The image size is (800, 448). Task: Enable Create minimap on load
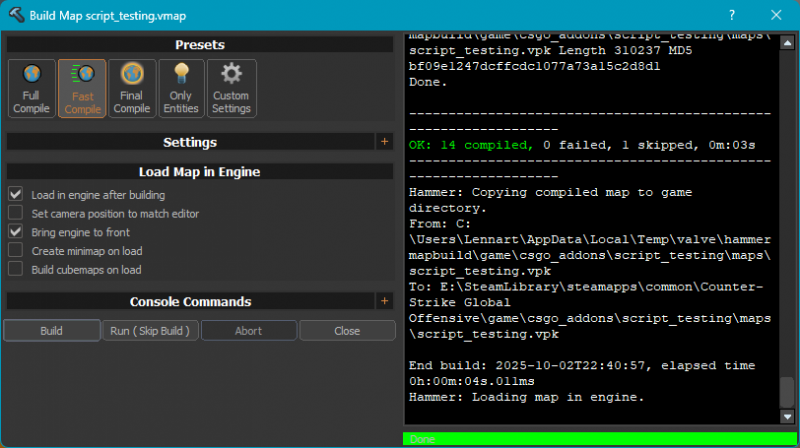(15, 250)
